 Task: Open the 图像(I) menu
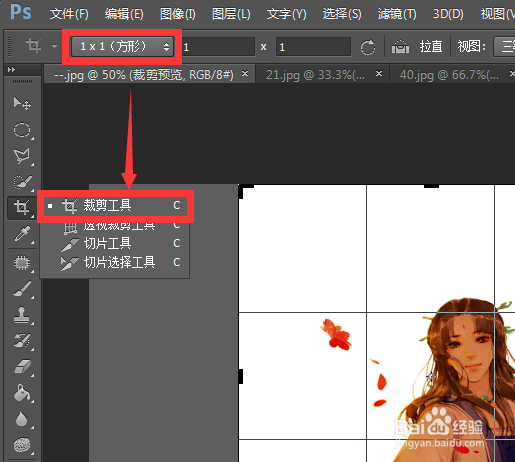click(x=177, y=14)
